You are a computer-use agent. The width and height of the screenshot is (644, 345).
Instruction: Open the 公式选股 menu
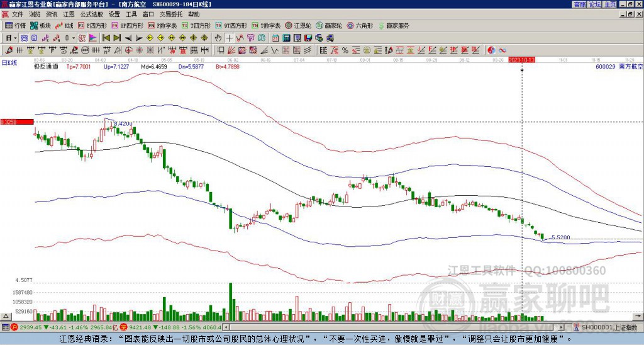click(91, 14)
